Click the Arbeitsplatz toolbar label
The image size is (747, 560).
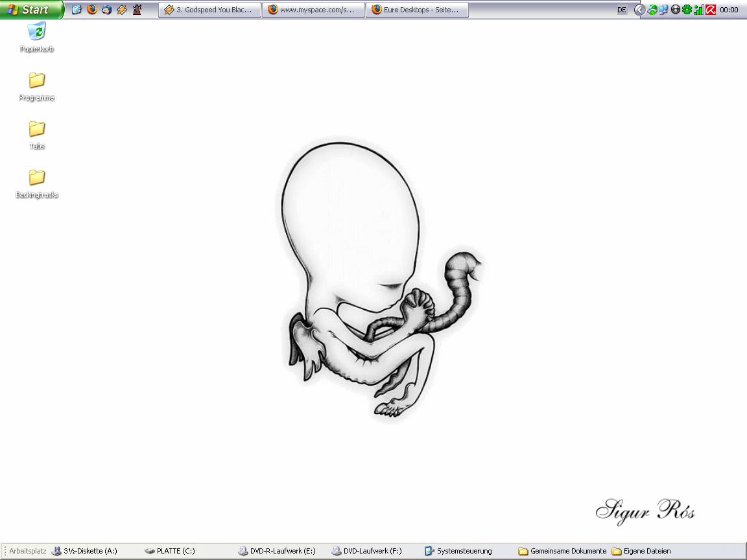[x=28, y=551]
